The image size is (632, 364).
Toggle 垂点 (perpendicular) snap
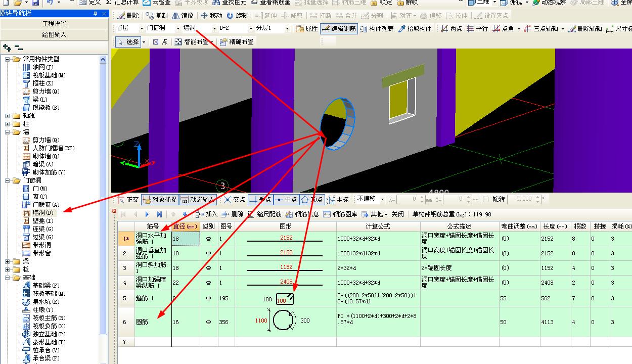coord(260,200)
